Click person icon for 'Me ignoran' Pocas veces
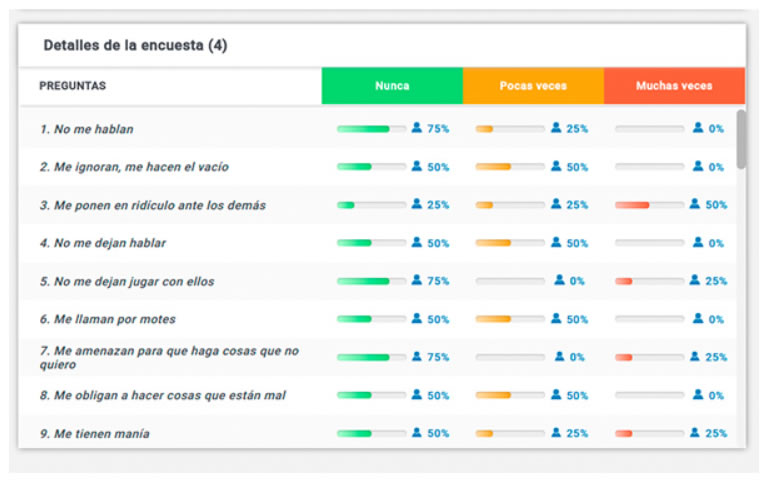The image size is (774, 487). 556,166
